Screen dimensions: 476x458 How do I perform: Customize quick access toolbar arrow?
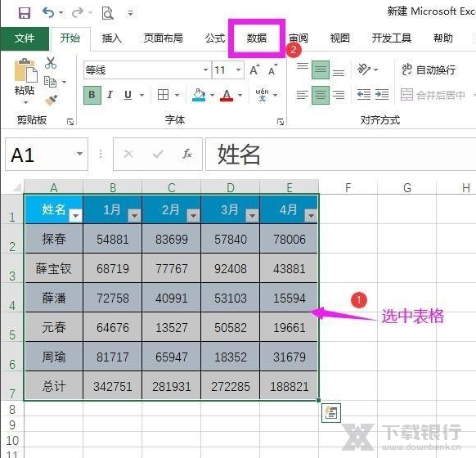(130, 13)
